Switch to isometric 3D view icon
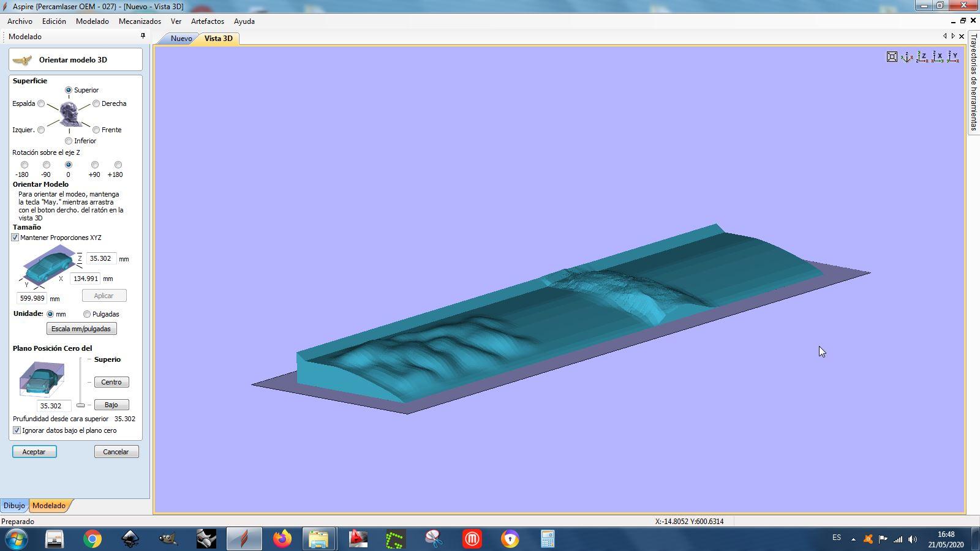The width and height of the screenshot is (980, 551). point(907,57)
